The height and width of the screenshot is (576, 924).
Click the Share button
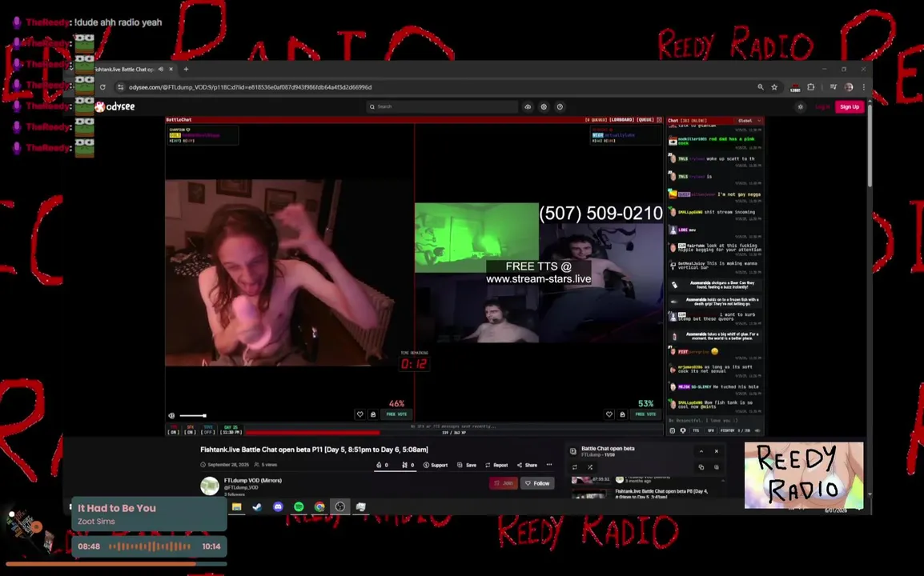click(x=527, y=465)
